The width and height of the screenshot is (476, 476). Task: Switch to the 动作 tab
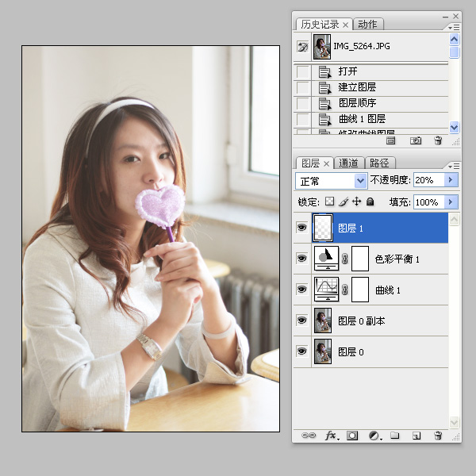(x=367, y=25)
